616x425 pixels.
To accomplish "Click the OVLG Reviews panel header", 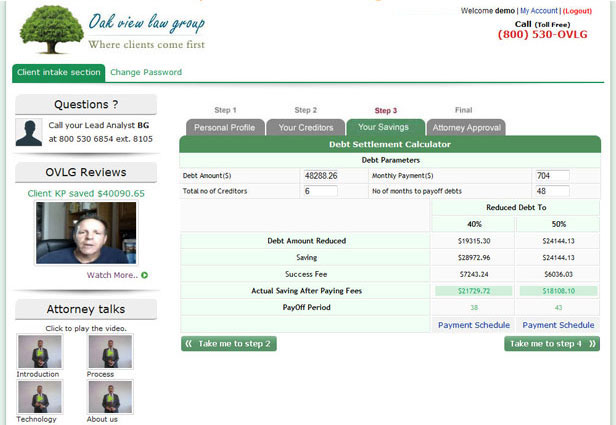I will pyautogui.click(x=86, y=172).
